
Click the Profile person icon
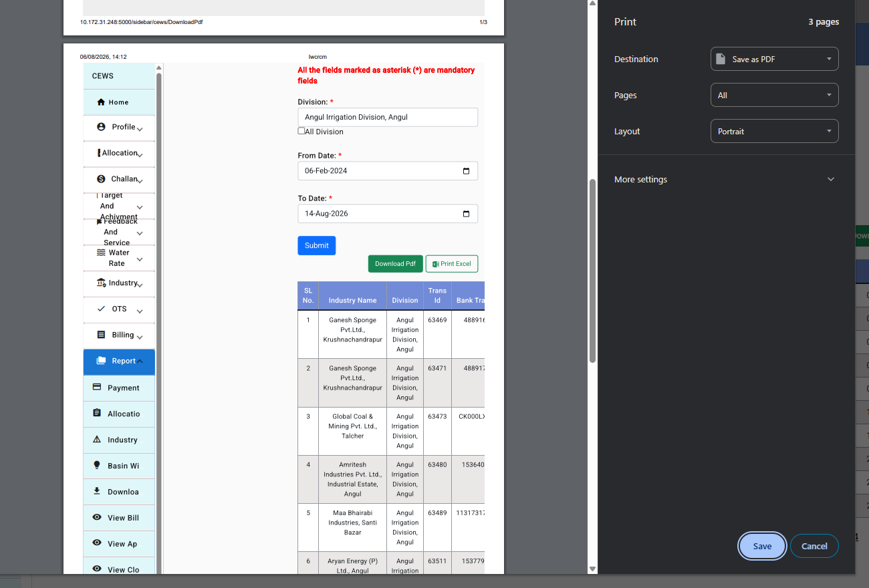[101, 127]
